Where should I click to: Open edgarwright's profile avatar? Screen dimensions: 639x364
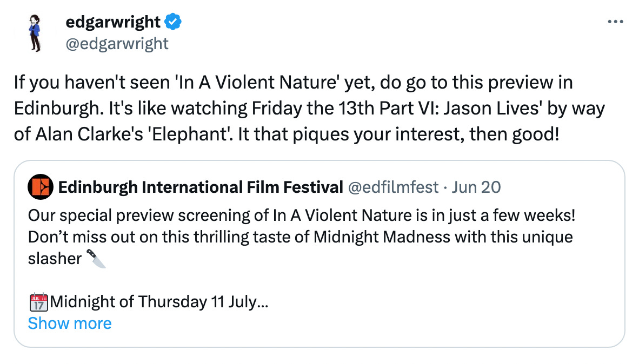coord(36,33)
